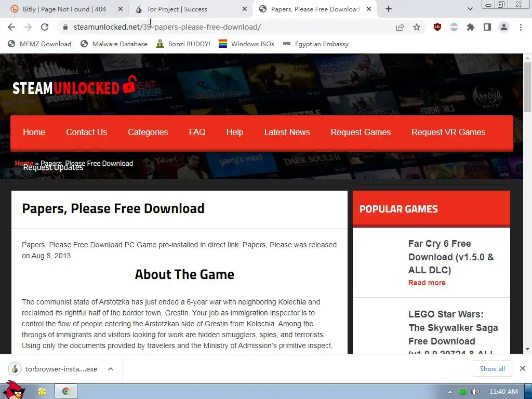Open the Home menu item

click(x=34, y=132)
